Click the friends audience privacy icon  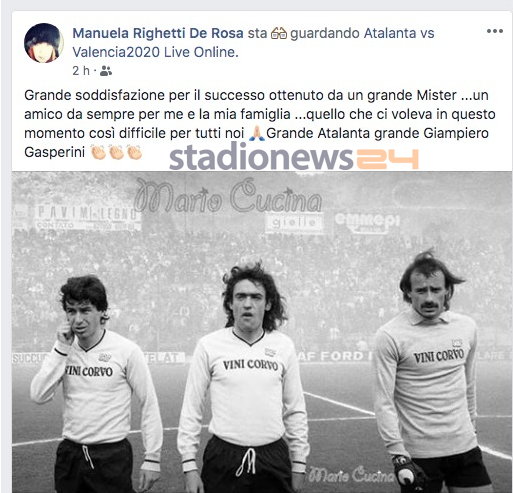tap(106, 71)
